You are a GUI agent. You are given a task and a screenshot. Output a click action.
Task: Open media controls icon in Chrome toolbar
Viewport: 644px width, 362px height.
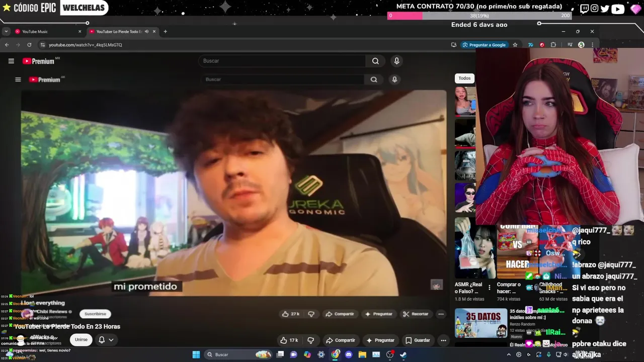click(x=570, y=45)
